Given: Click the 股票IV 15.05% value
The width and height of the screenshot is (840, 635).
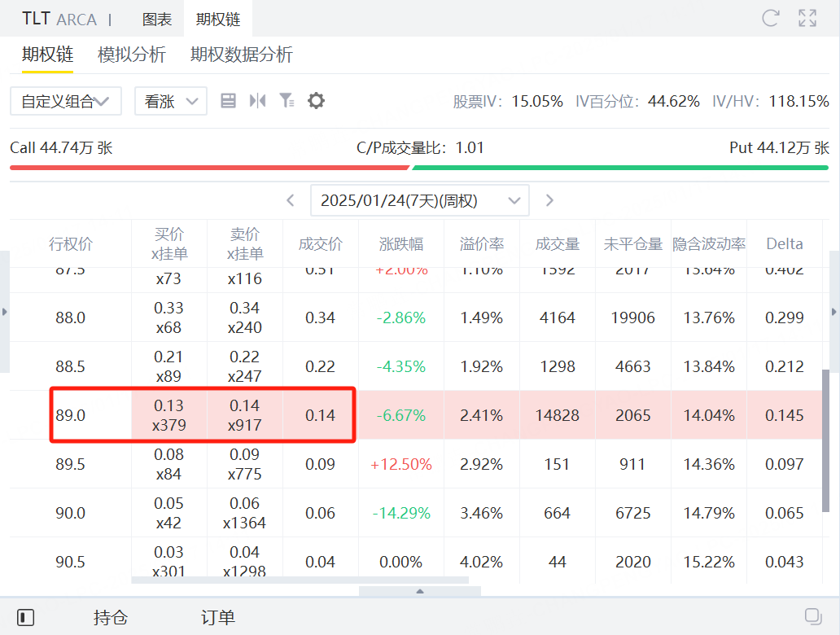Looking at the screenshot, I should tap(537, 101).
